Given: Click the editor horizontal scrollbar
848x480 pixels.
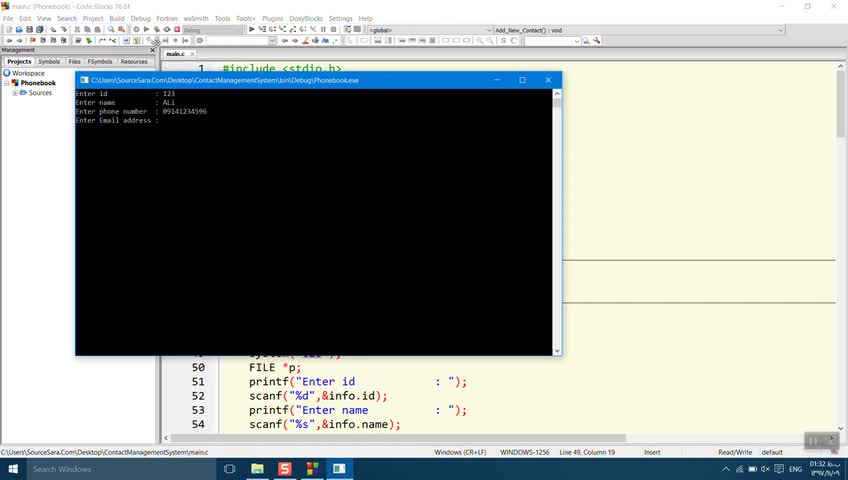Looking at the screenshot, I should (400, 438).
